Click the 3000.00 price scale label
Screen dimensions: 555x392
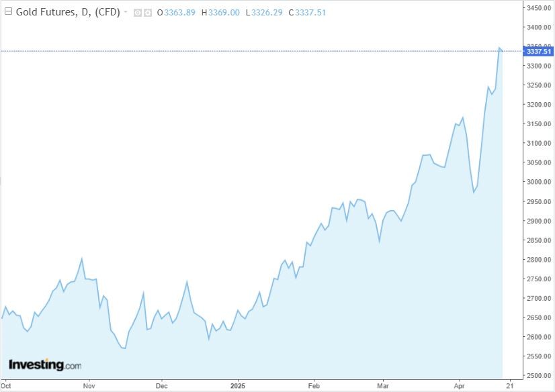538,182
